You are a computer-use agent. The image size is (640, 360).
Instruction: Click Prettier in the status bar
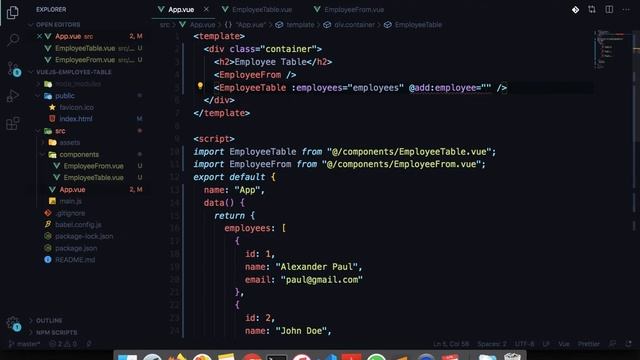589,344
